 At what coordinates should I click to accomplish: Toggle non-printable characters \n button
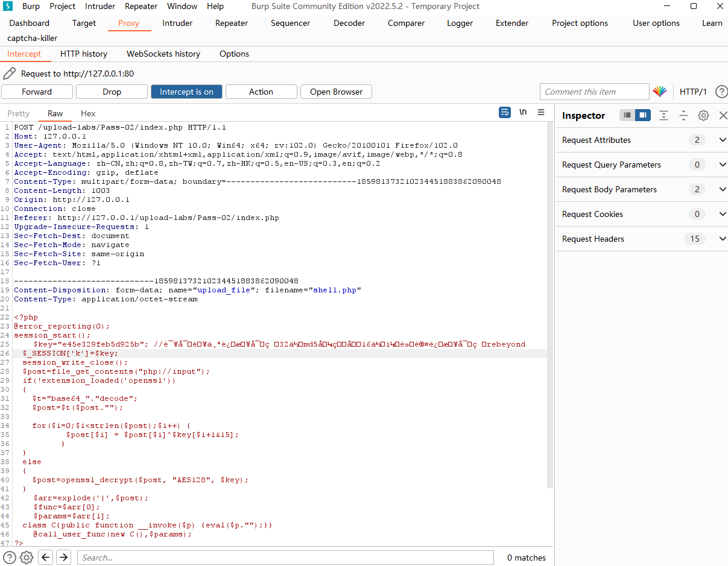point(523,113)
